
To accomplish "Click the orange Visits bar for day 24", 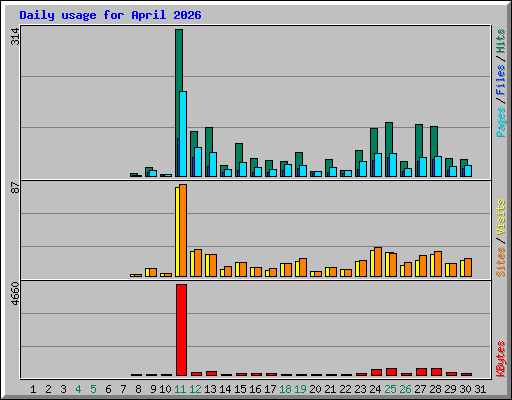I will [378, 262].
